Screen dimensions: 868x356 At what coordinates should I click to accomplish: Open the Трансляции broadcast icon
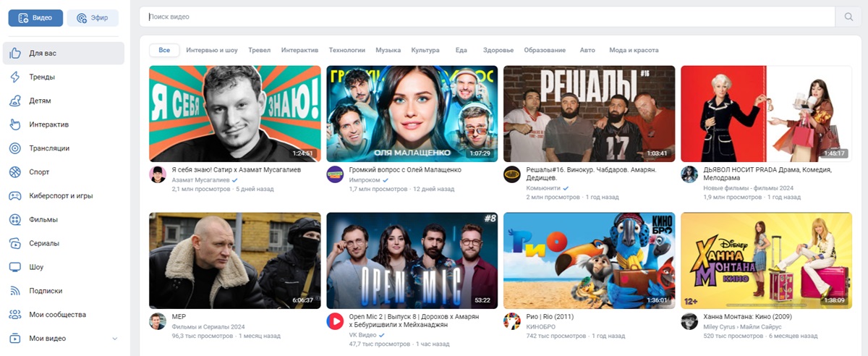click(14, 148)
